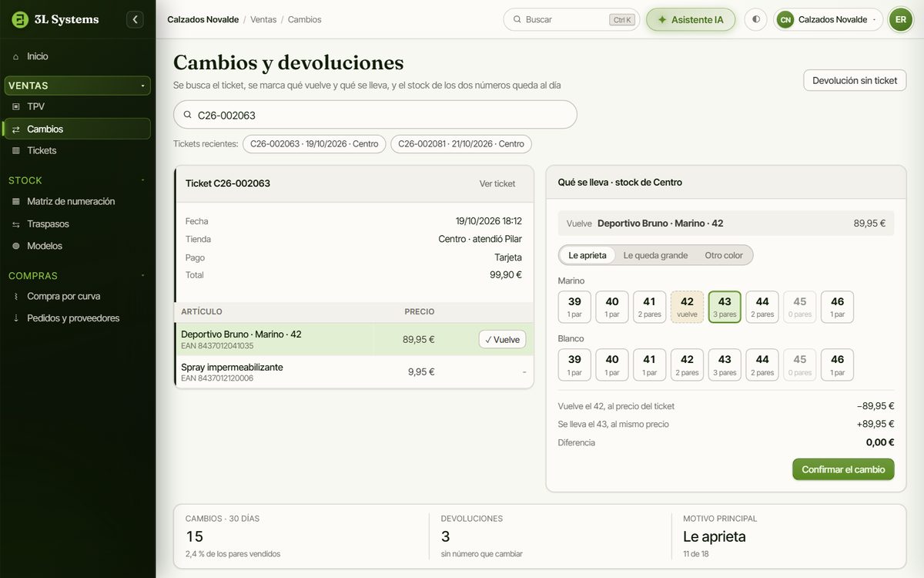Choose Blanco size 46
The height and width of the screenshot is (578, 924).
point(837,365)
